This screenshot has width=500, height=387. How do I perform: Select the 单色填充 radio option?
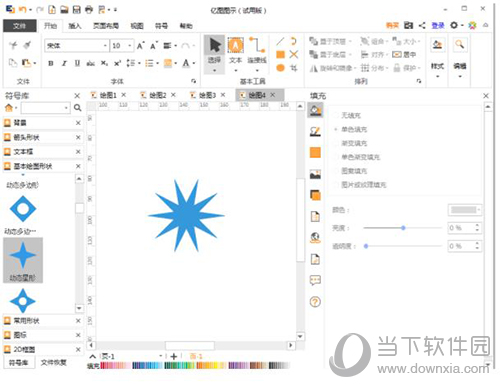(336, 129)
